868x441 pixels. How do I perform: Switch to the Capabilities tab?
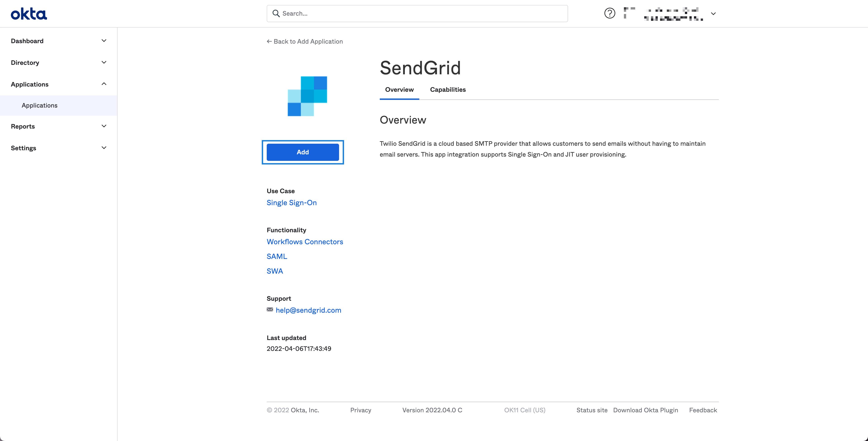click(x=448, y=90)
